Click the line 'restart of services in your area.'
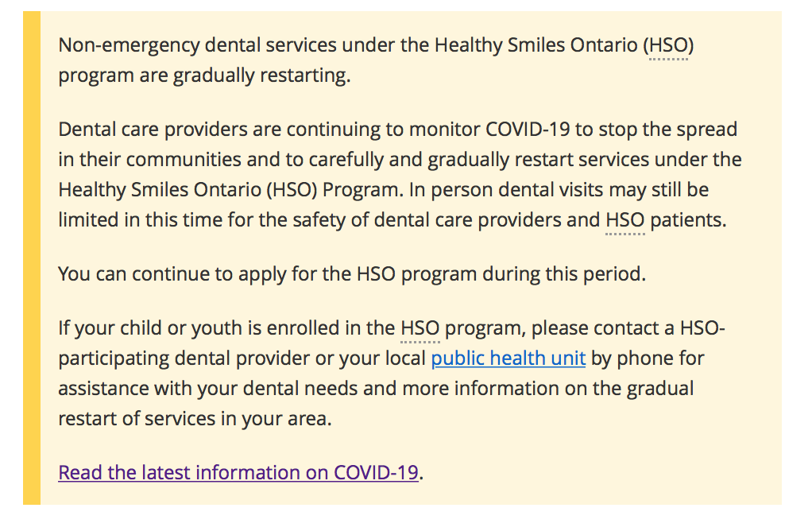 pyautogui.click(x=195, y=419)
